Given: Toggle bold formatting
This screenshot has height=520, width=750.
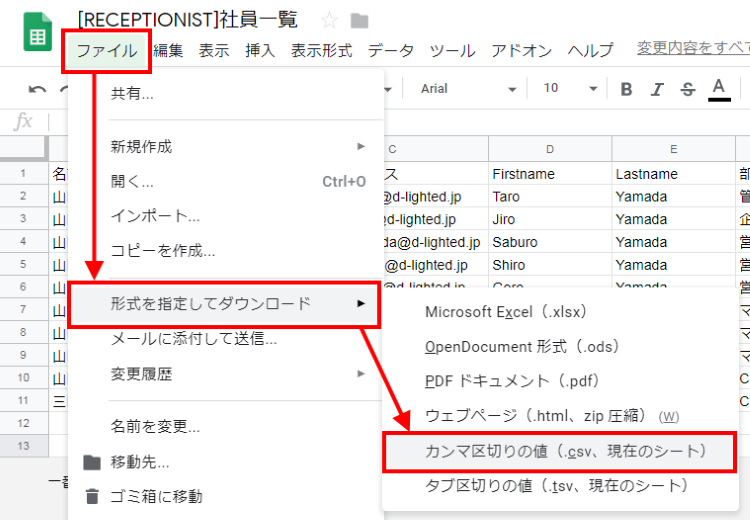Looking at the screenshot, I should [x=627, y=89].
